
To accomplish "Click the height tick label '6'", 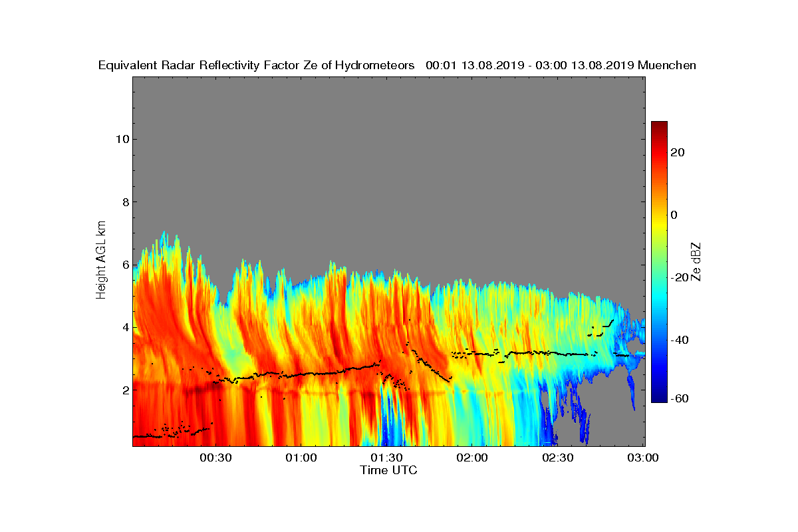I will [125, 265].
